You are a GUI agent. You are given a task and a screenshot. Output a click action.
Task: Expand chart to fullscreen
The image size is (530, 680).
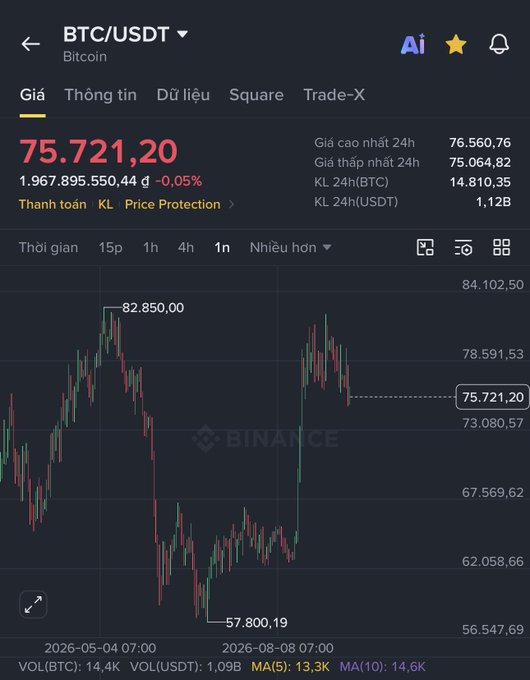click(33, 604)
